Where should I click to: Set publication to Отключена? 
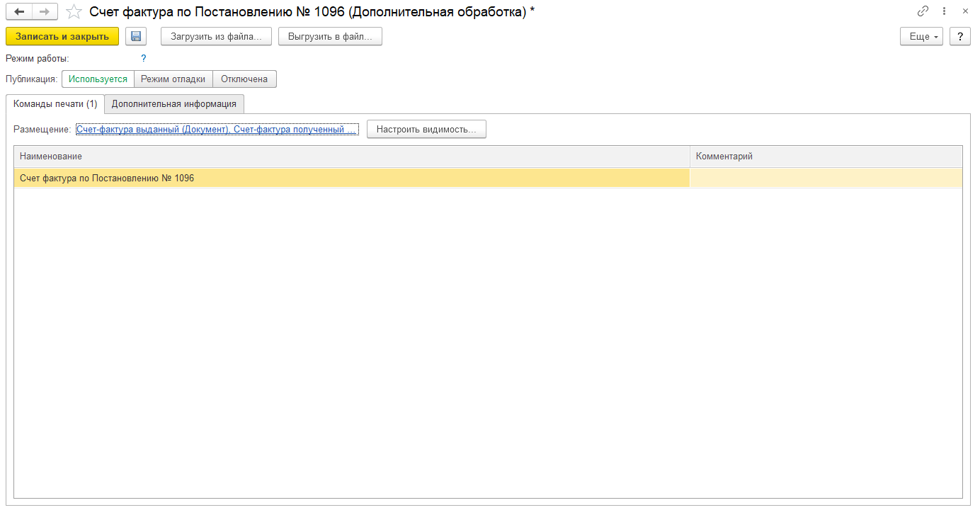pos(244,79)
